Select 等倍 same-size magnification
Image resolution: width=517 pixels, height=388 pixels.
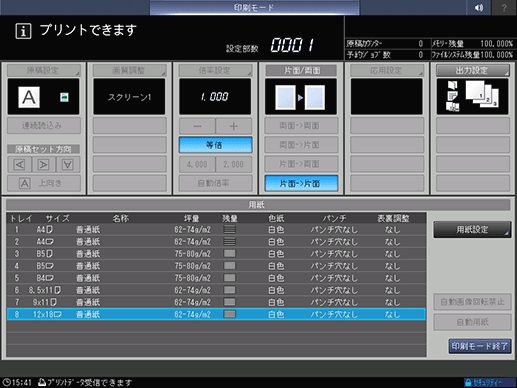pos(215,145)
